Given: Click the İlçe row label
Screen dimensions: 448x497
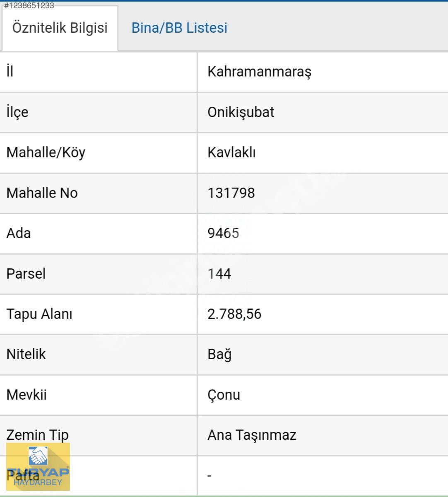Looking at the screenshot, I should (17, 112).
